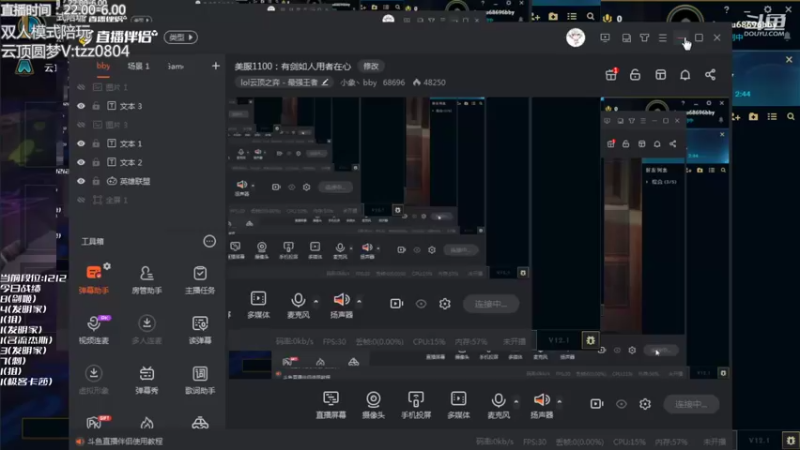Viewport: 800px width, 450px height.
Task: Lock the 文本 3 layer
Action: (x=96, y=106)
